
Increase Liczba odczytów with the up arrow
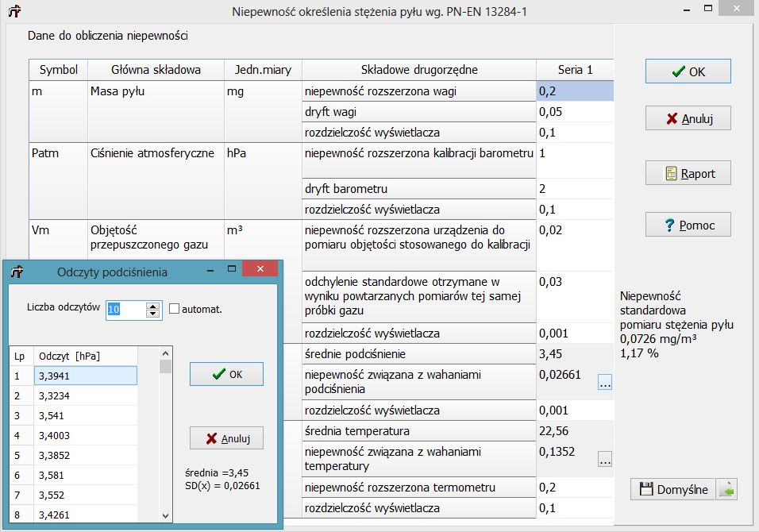pos(153,306)
